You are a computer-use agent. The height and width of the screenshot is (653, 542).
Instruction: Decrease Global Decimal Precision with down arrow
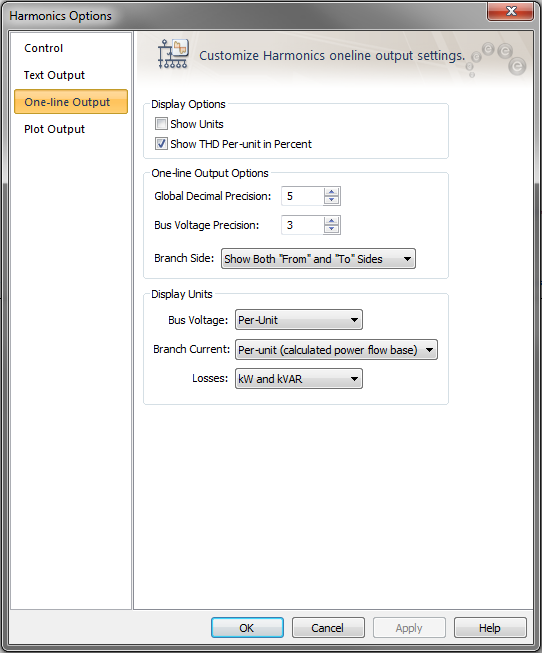coord(332,200)
